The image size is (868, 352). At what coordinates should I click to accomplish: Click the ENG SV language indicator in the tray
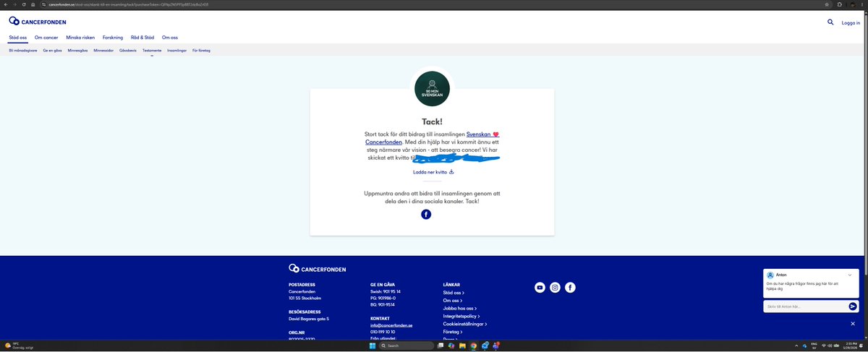tap(814, 345)
